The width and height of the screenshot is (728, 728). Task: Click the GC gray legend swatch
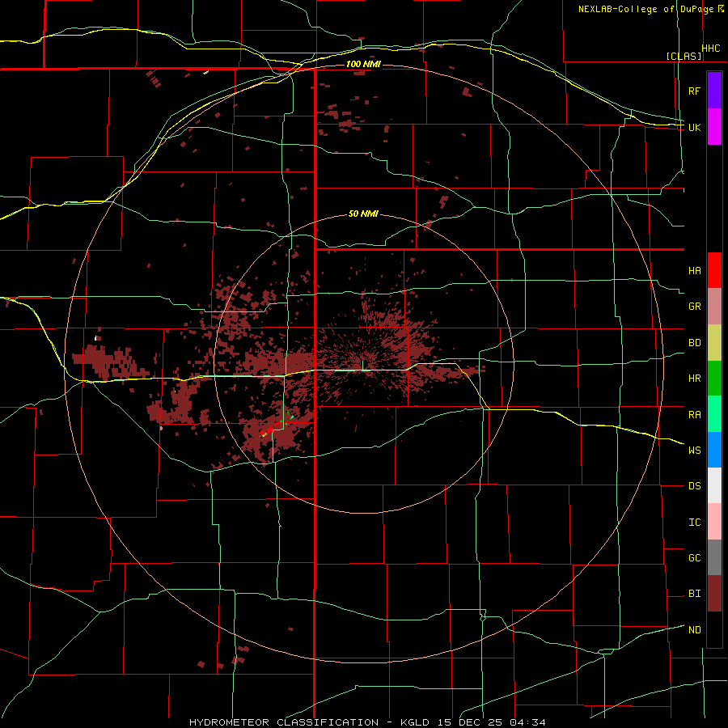coord(714,557)
